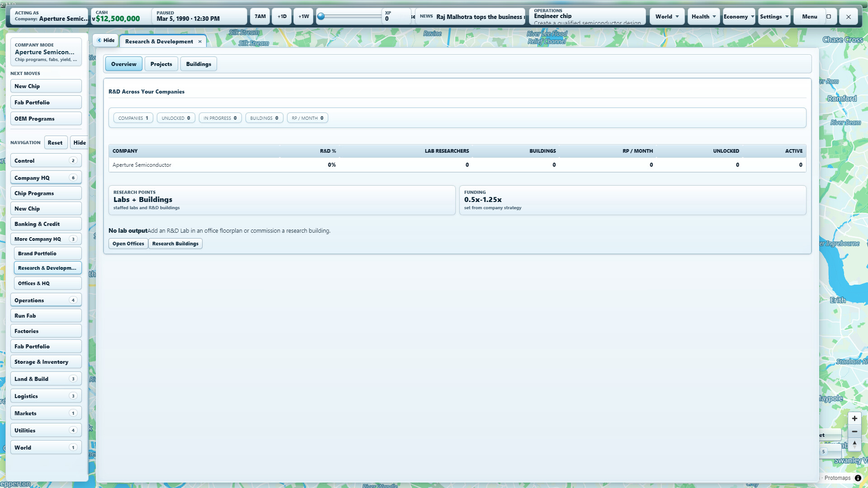Screen dimensions: 868x488
Task: Expand the Economy dropdown
Action: point(739,17)
